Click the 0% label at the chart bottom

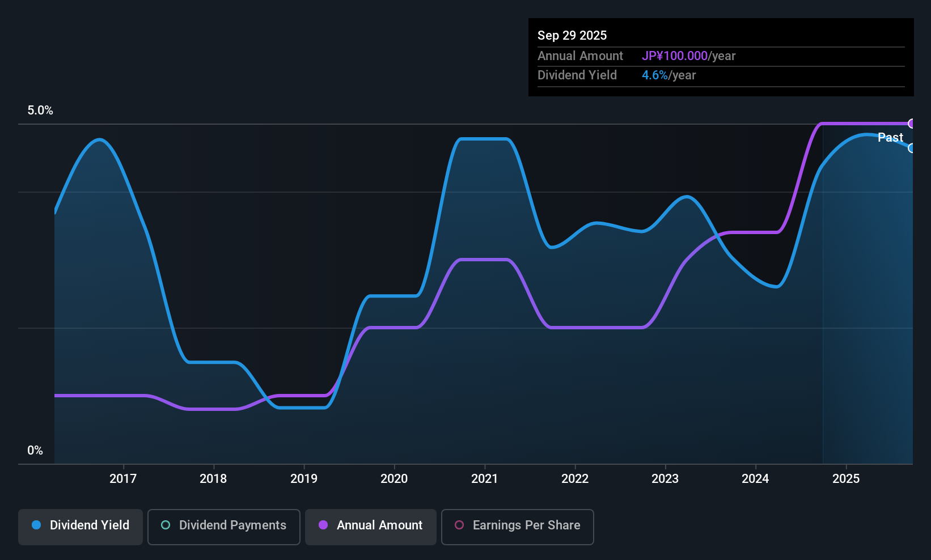(35, 449)
